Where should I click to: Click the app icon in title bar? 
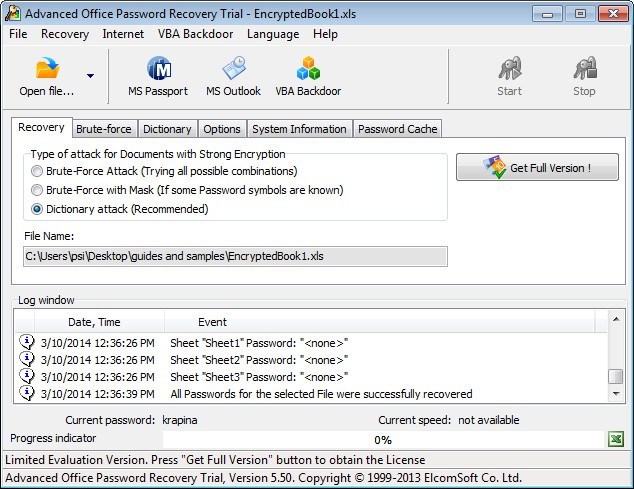13,13
